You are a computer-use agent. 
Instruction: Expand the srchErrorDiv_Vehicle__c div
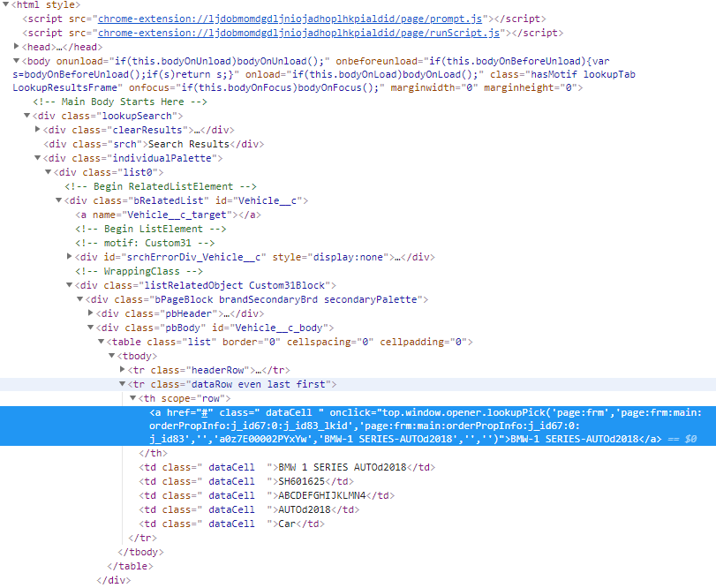point(70,257)
